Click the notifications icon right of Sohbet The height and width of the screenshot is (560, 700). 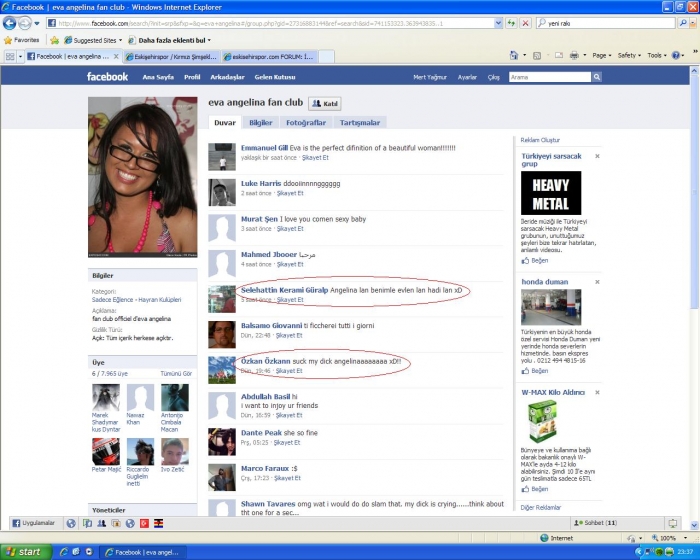pos(673,523)
